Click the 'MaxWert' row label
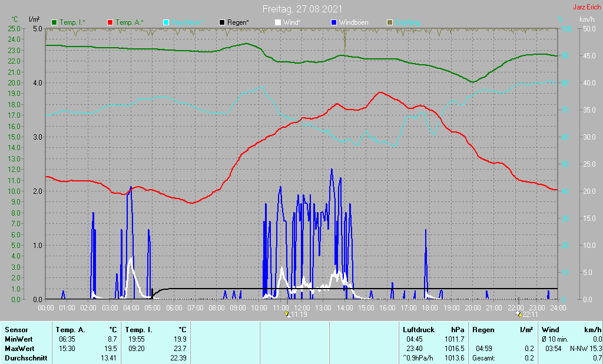This screenshot has height=364, width=603. [19, 349]
